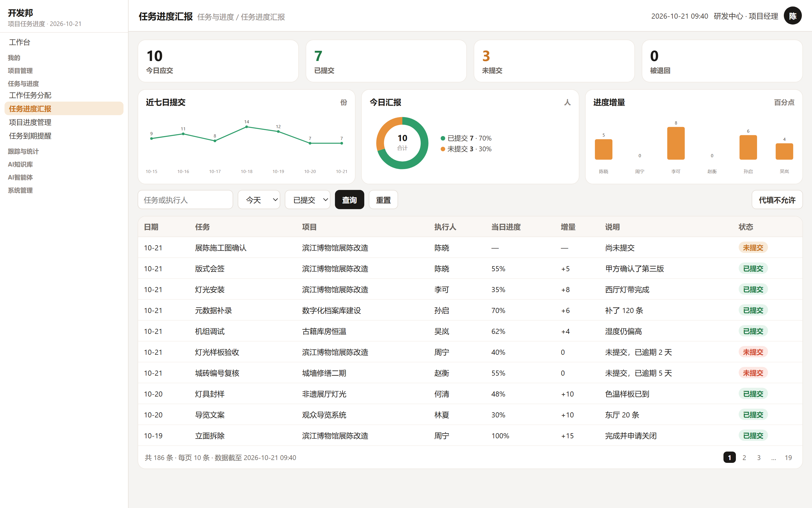
Task: Jump to last page 19
Action: coord(788,457)
